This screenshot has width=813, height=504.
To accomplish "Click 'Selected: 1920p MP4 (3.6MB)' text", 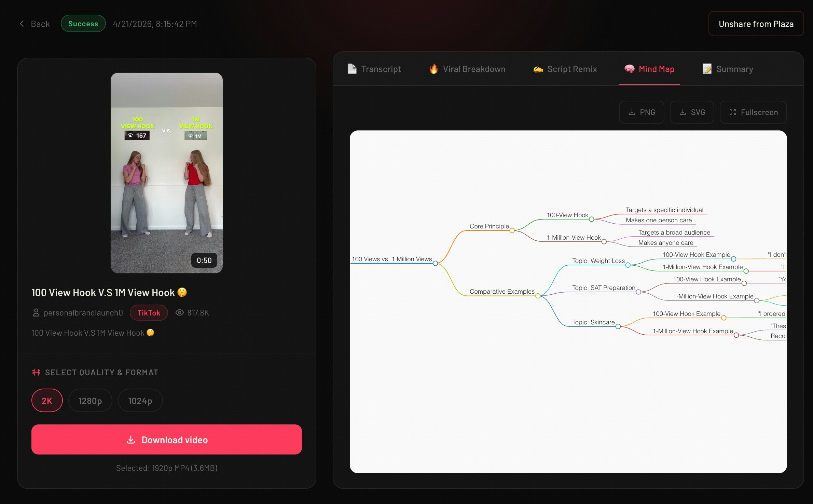I will click(x=167, y=468).
